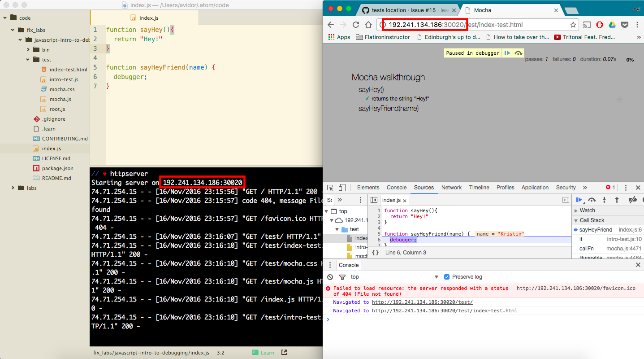Expand the Watch section
The height and width of the screenshot is (359, 644).
(576, 210)
